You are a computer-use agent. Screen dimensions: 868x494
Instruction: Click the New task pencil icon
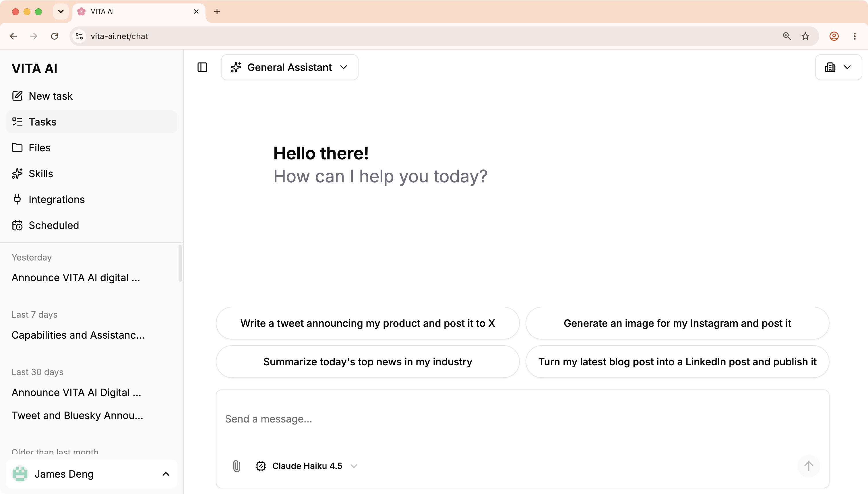tap(17, 96)
